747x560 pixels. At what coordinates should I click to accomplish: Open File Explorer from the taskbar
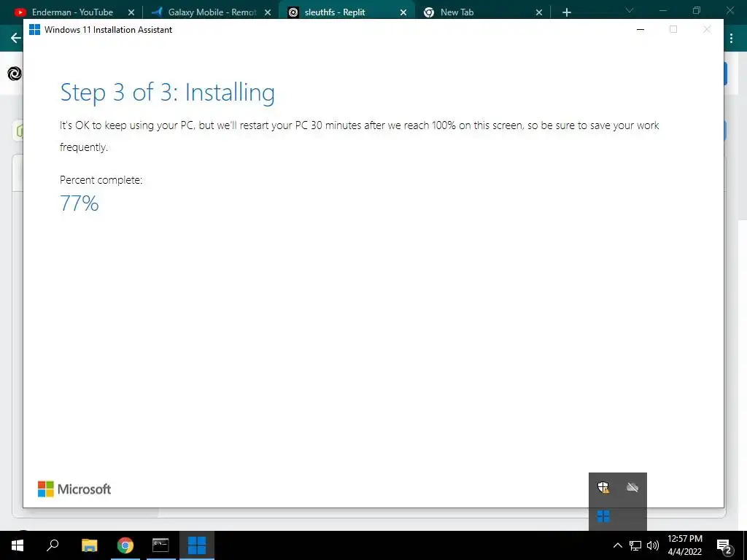tap(89, 545)
